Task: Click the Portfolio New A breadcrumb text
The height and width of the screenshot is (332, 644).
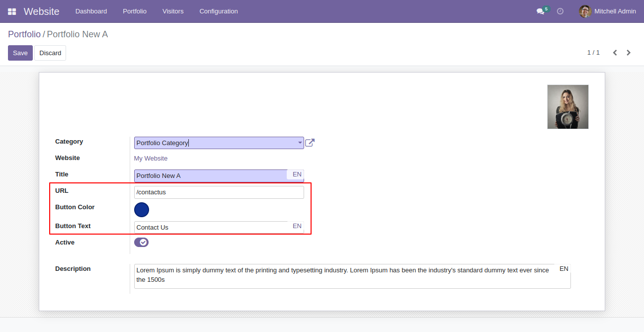Action: click(x=77, y=34)
